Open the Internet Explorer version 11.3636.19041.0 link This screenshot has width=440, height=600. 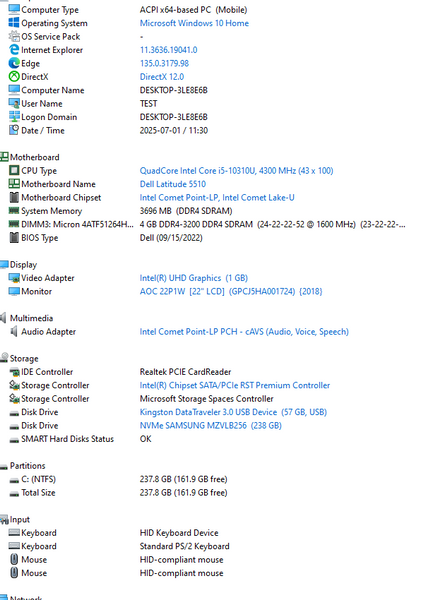[168, 50]
